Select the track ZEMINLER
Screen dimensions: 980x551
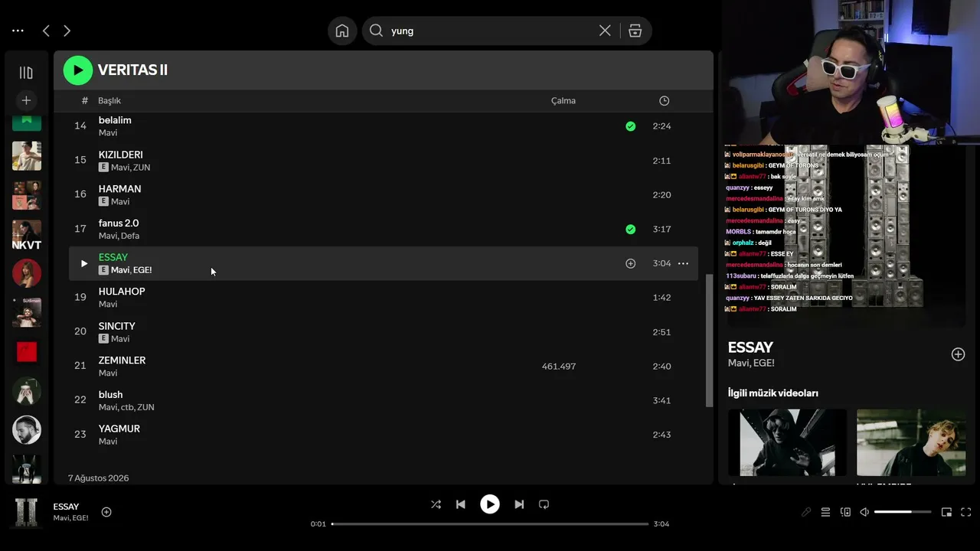click(x=122, y=360)
